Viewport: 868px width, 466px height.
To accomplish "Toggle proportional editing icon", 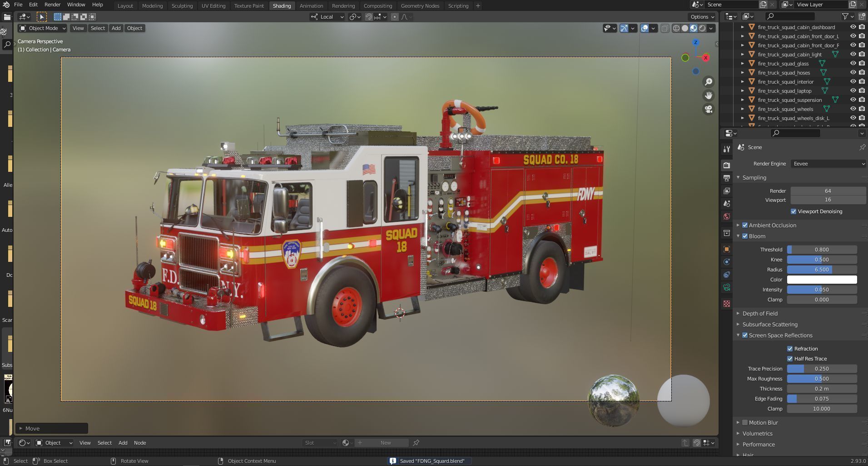I will 394,17.
